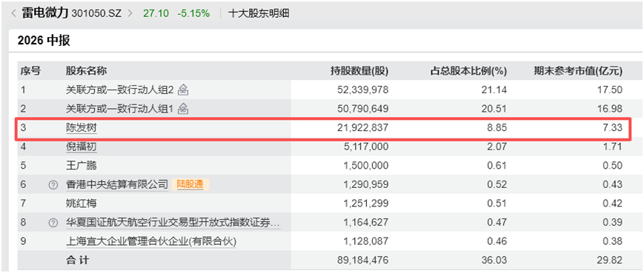The width and height of the screenshot is (644, 273).
Task: Sort by 持股数量(股) column header
Action: pyautogui.click(x=359, y=71)
